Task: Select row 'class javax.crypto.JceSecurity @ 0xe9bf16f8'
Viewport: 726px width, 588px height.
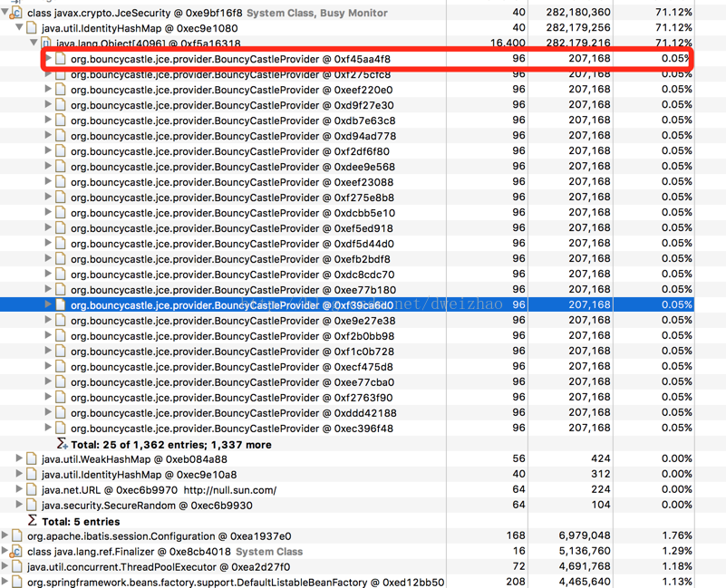Action: (x=347, y=13)
